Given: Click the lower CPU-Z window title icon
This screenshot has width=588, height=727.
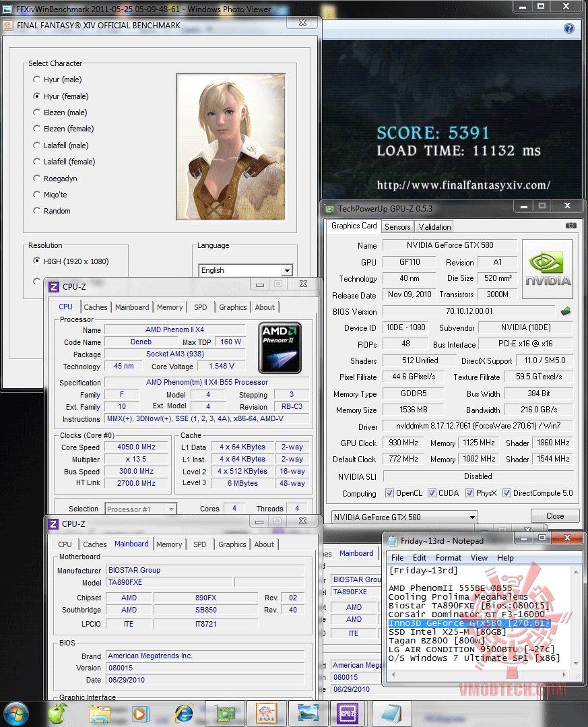Looking at the screenshot, I should [x=53, y=524].
